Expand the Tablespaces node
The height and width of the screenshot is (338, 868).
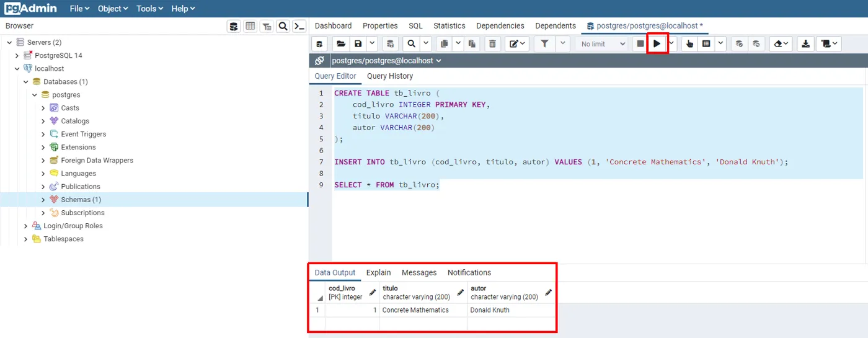[26, 239]
